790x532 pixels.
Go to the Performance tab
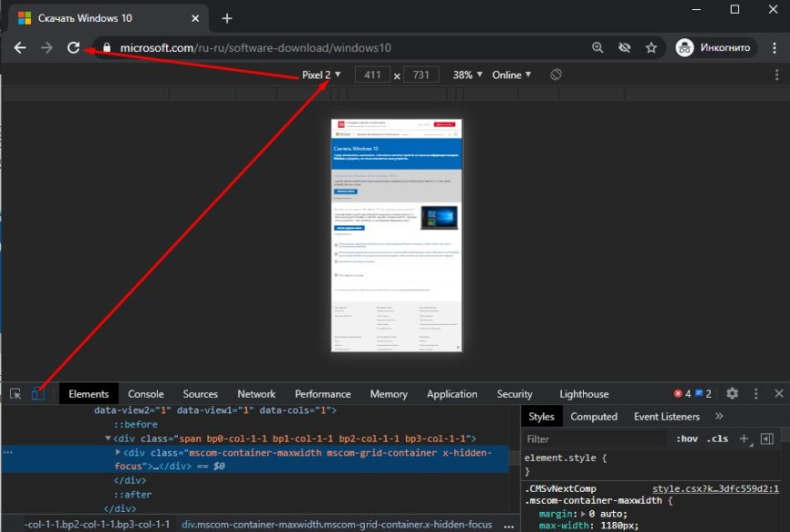tap(323, 394)
